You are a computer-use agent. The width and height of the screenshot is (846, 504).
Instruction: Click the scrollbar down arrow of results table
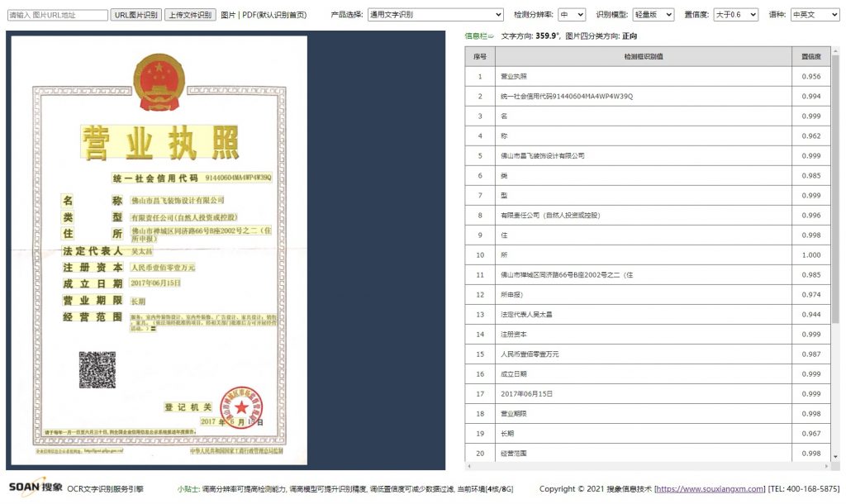836,457
